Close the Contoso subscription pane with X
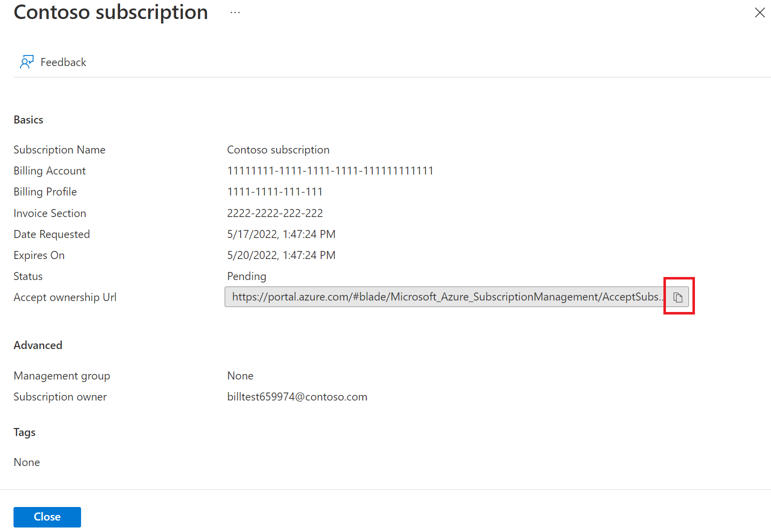 759,12
